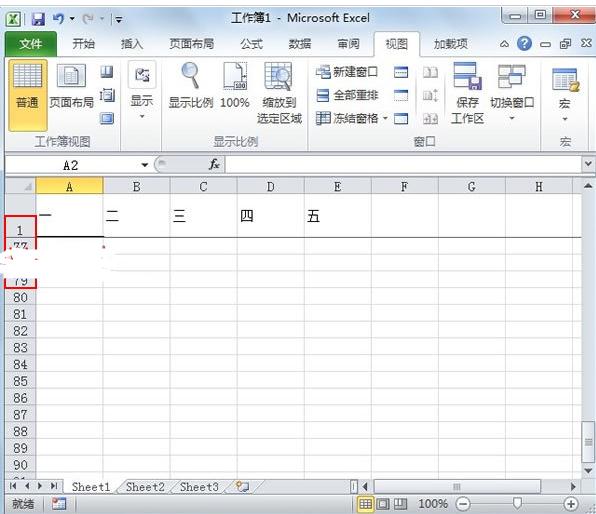Open the Undo history dropdown arrow

72,19
